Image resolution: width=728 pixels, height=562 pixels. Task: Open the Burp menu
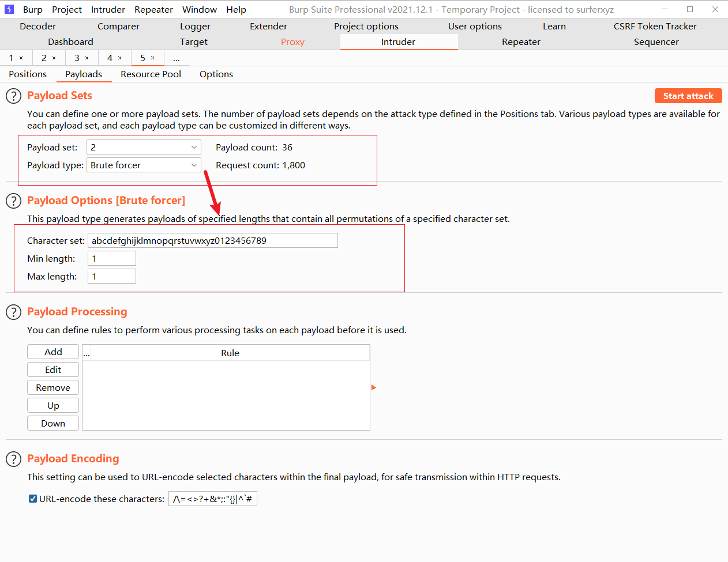click(x=33, y=10)
